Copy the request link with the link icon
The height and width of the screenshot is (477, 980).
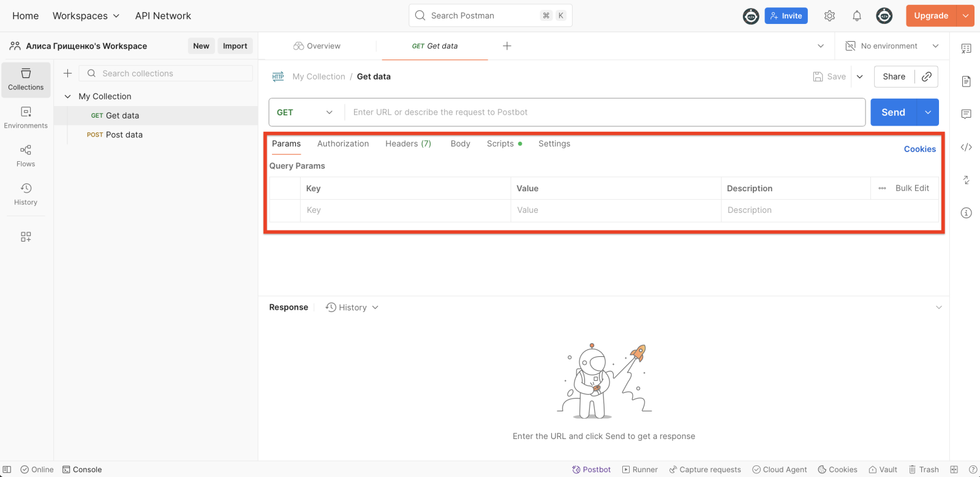pos(927,77)
